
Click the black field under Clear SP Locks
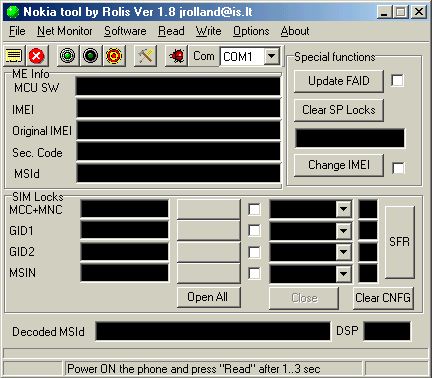click(350, 138)
